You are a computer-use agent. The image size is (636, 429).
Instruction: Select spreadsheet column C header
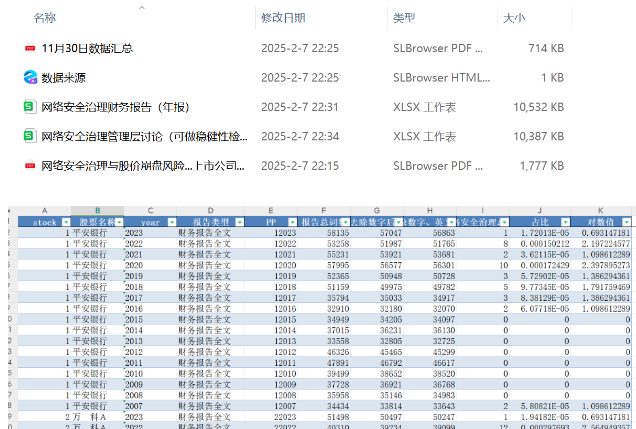(150, 211)
